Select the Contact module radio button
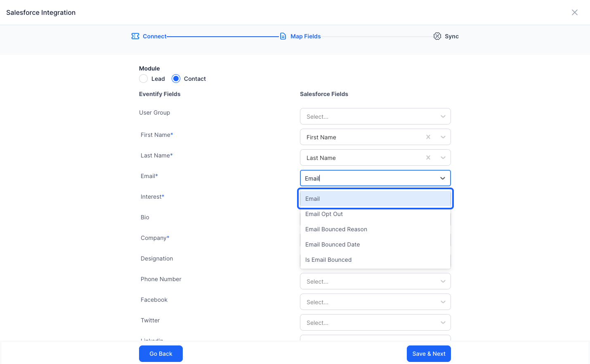The height and width of the screenshot is (364, 590). coord(176,79)
